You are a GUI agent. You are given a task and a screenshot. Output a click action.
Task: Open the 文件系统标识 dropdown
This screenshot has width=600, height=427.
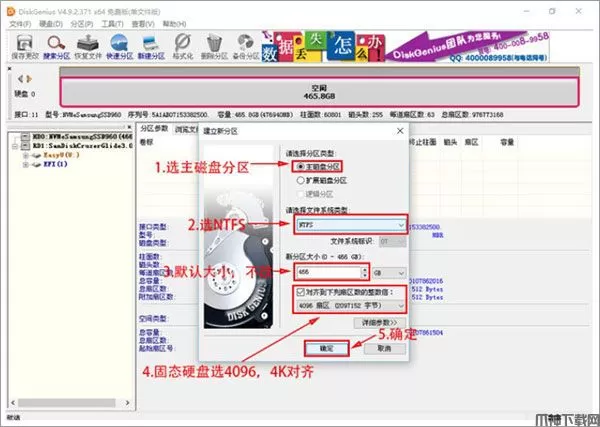393,242
